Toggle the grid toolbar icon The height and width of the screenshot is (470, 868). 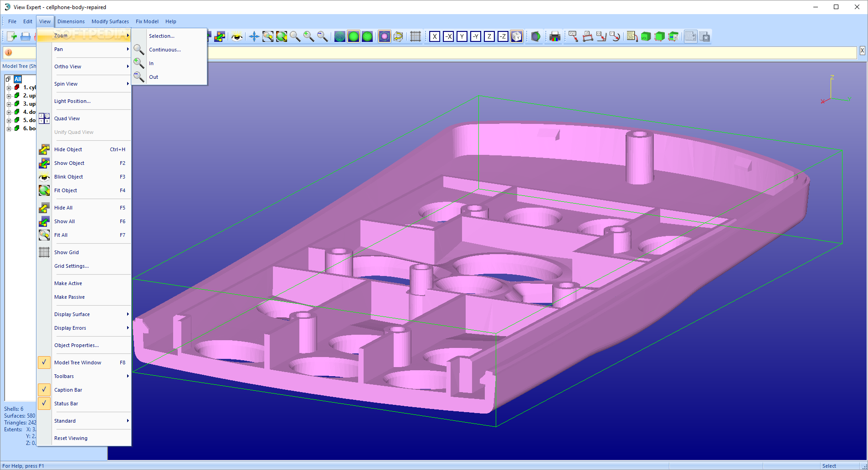pyautogui.click(x=415, y=36)
